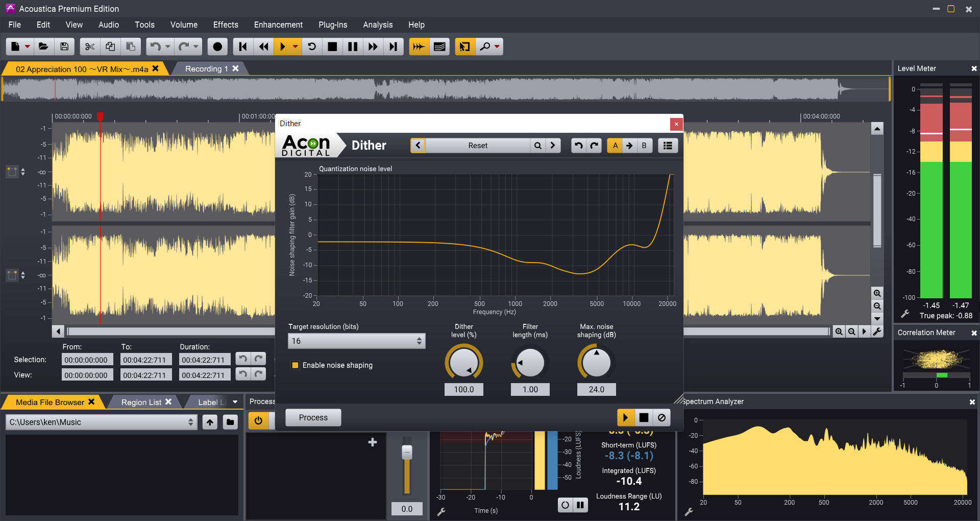Save the file with the floppy disk icon
The width and height of the screenshot is (980, 521).
64,46
